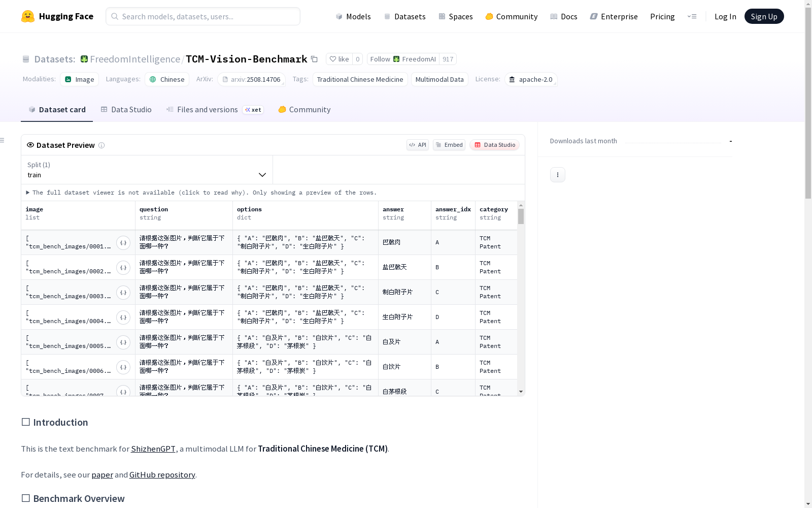The height and width of the screenshot is (508, 812).
Task: Expand the JSON icon for image 0001 row
Action: click(123, 243)
